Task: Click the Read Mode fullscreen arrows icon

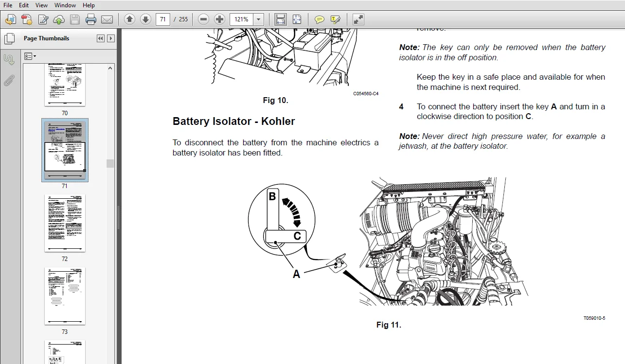Action: click(x=358, y=19)
